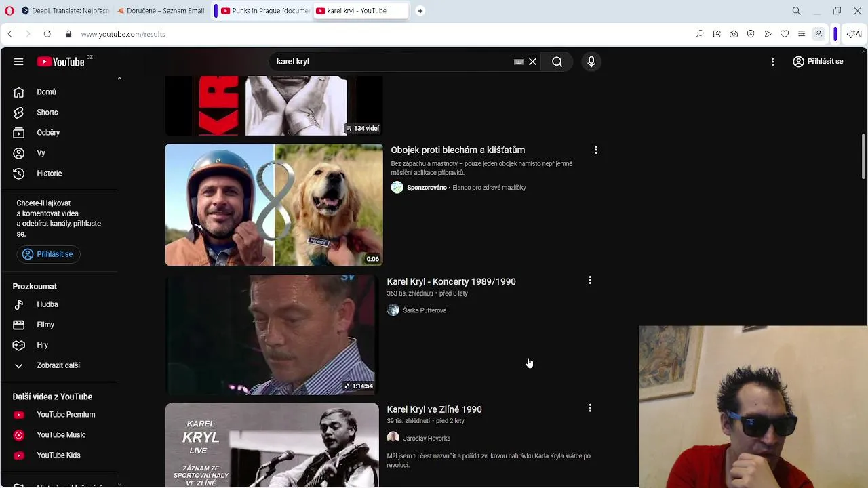Open the send/flow arrow icon
Viewport: 868px width, 488px height.
click(768, 34)
